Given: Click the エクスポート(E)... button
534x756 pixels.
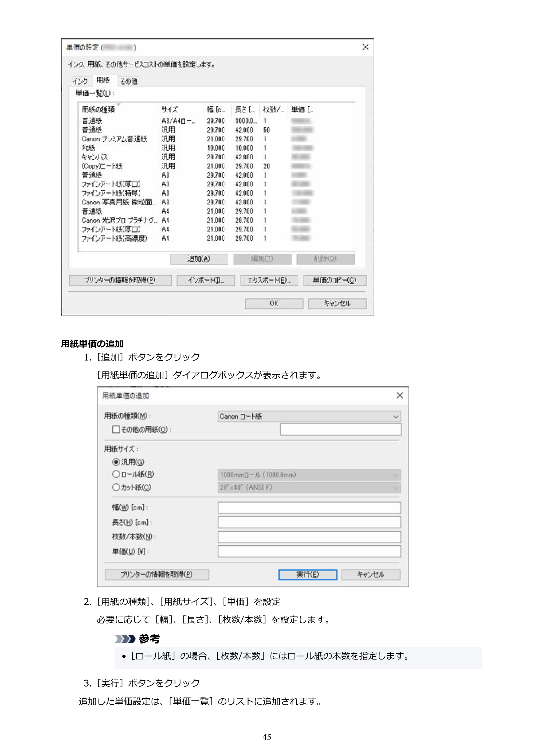Looking at the screenshot, I should click(x=269, y=281).
